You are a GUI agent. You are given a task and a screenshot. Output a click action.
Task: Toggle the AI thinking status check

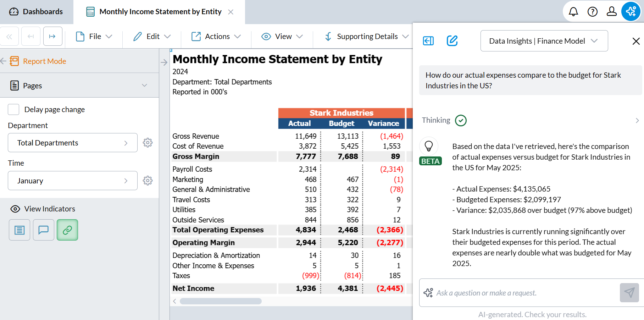click(461, 120)
